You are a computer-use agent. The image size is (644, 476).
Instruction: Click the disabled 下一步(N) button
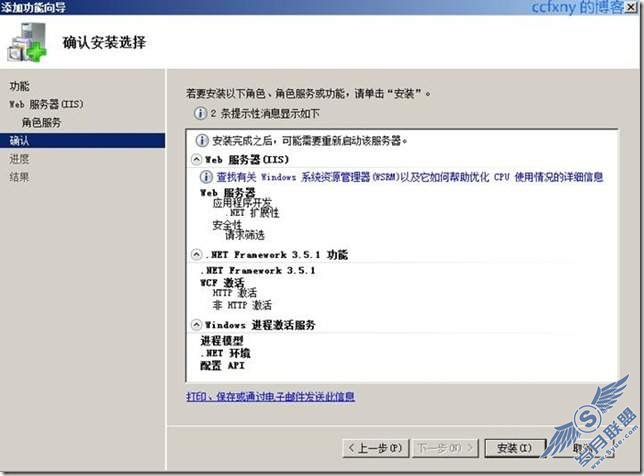pos(446,448)
